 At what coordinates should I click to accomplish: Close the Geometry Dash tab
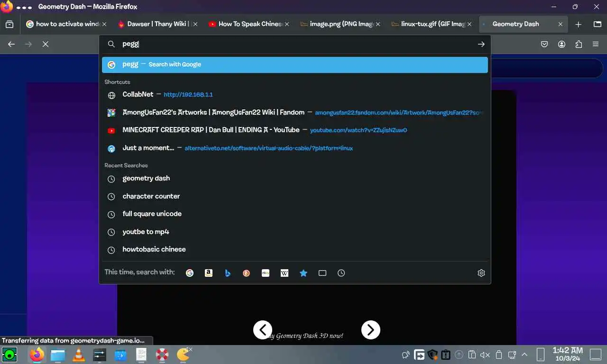pos(561,24)
